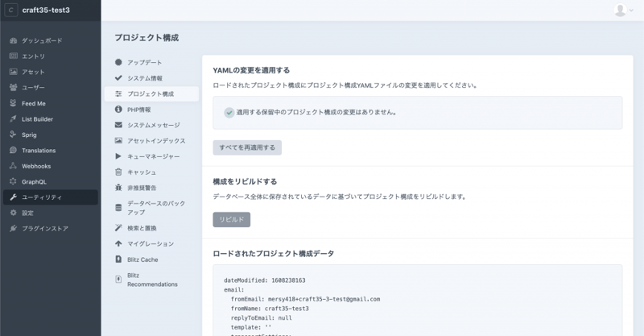Click the Feed Me plugin icon
The image size is (644, 336).
click(x=14, y=103)
